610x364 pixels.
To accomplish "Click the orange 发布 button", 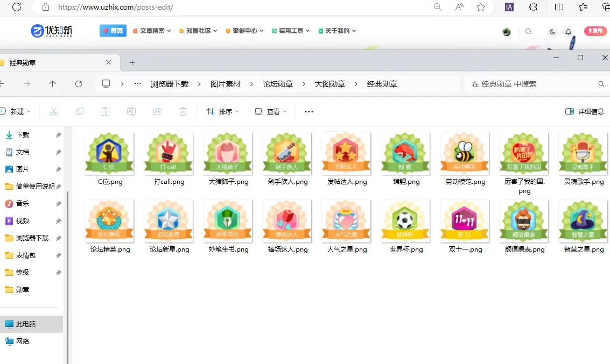I will tap(595, 31).
